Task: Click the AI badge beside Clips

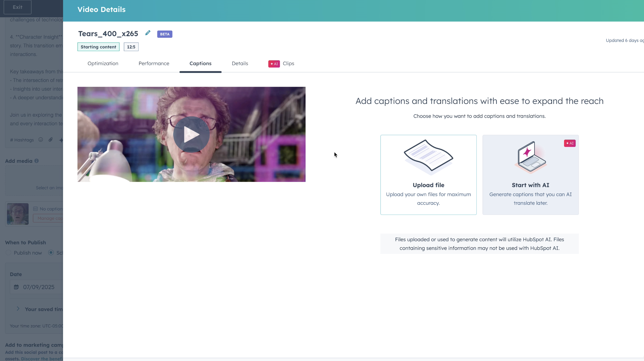Action: click(274, 64)
